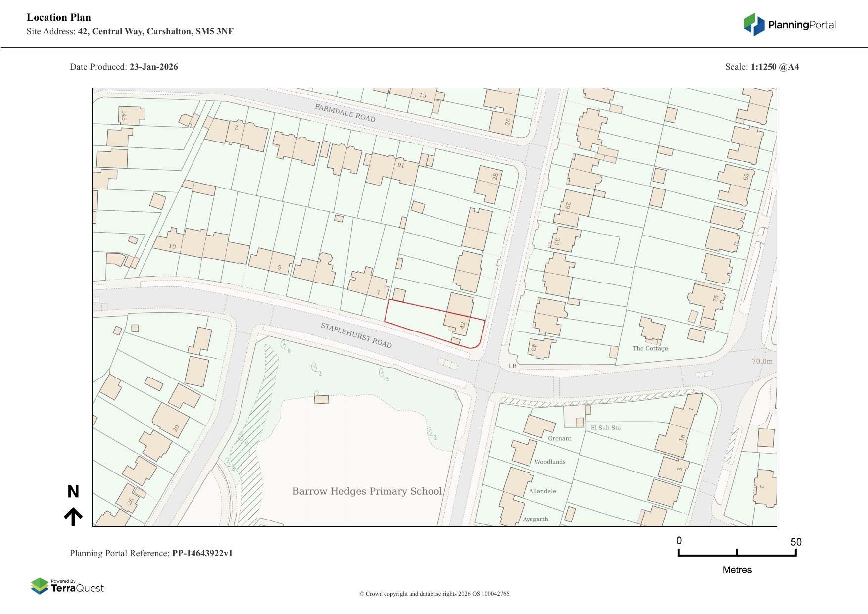Click the letter N compass label

[x=73, y=491]
